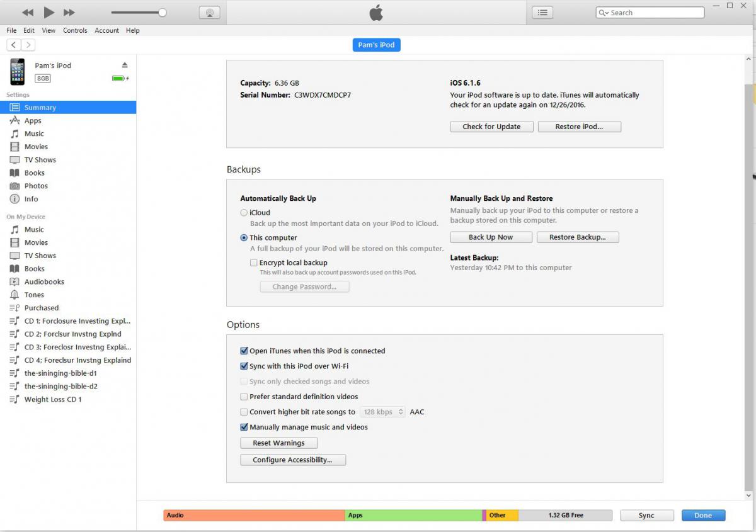This screenshot has height=532, width=756.
Task: Toggle Manually manage music and videos
Action: tap(244, 427)
